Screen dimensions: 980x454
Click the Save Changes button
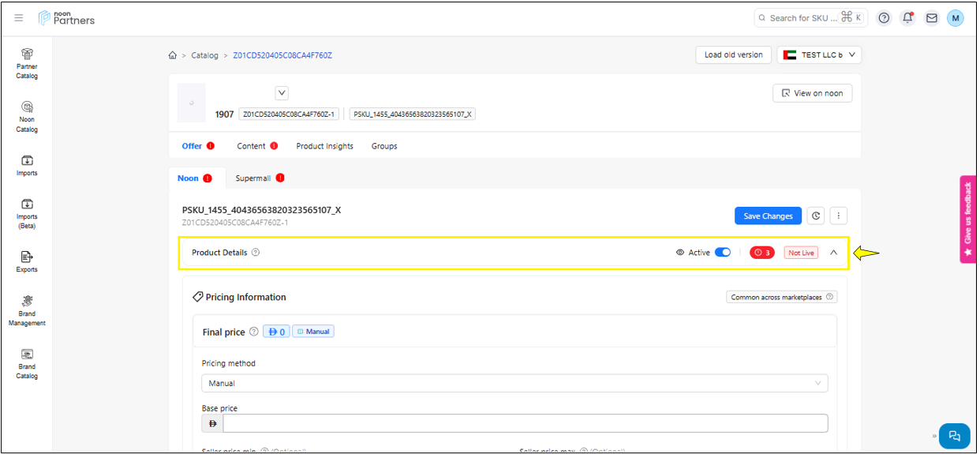point(767,216)
